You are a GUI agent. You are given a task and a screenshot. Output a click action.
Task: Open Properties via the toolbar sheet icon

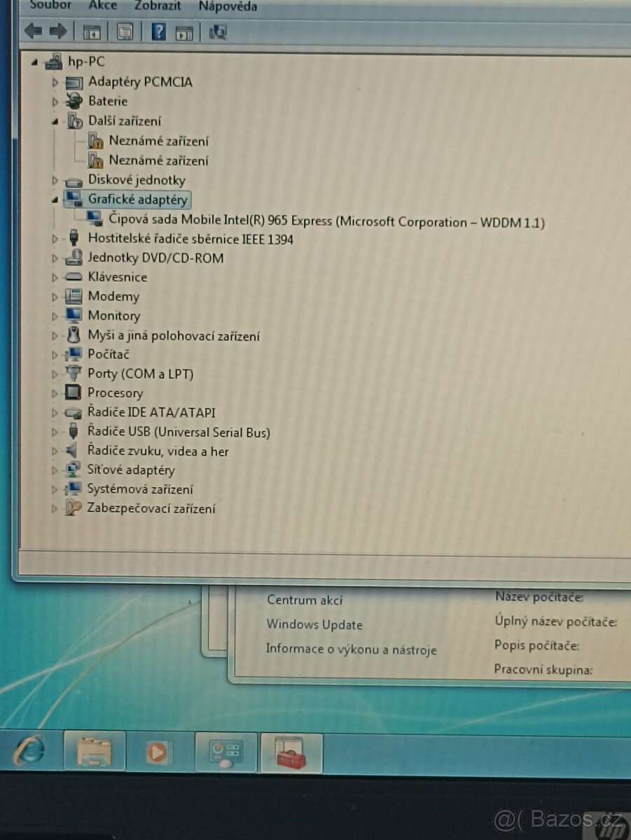125,32
